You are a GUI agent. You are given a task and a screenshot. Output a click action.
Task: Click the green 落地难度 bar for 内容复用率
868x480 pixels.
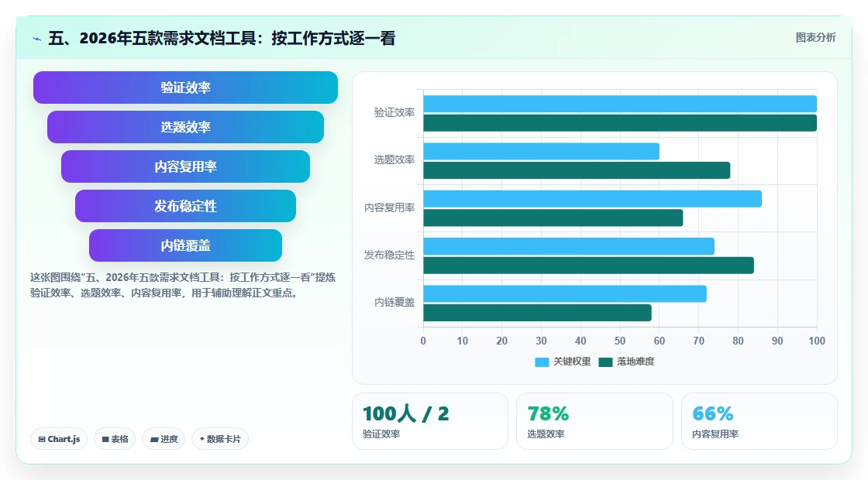point(553,218)
